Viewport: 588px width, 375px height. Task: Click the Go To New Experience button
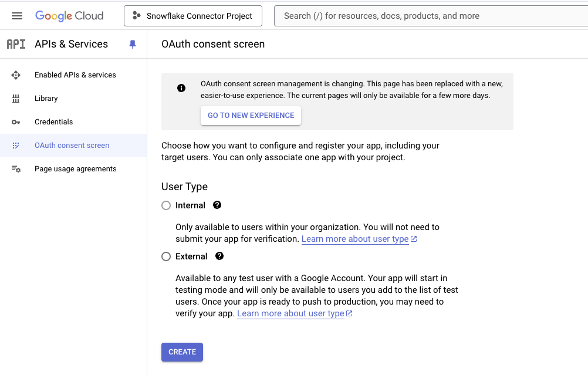(251, 116)
